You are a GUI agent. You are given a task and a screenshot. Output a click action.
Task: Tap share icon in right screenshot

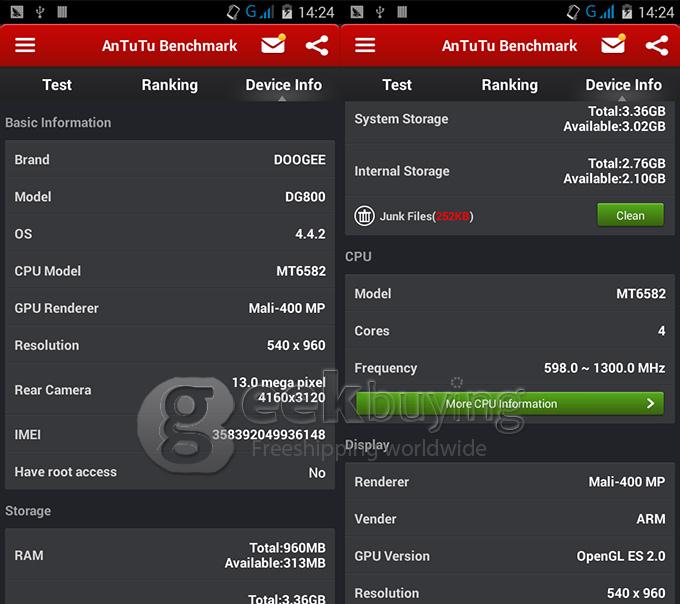(x=657, y=46)
